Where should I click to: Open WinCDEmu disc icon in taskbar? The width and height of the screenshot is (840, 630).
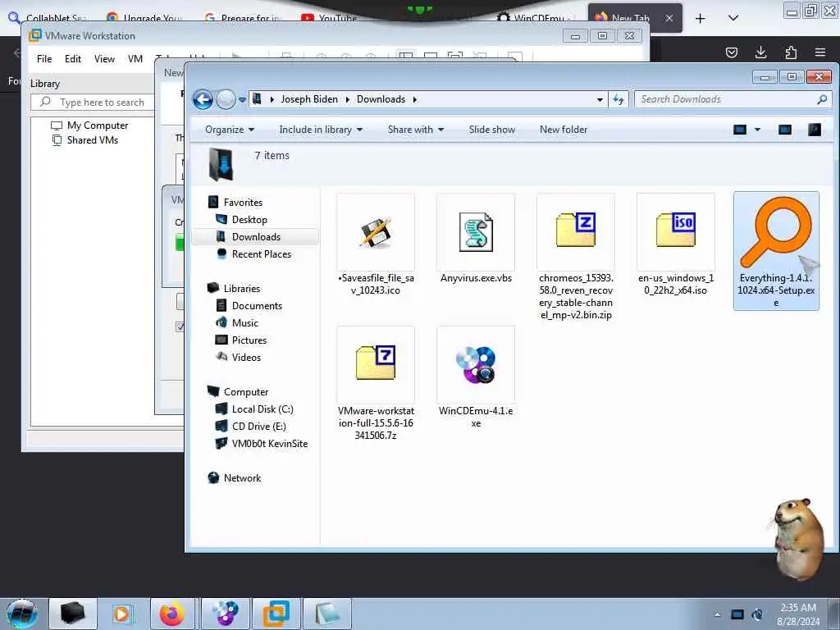pyautogui.click(x=225, y=614)
